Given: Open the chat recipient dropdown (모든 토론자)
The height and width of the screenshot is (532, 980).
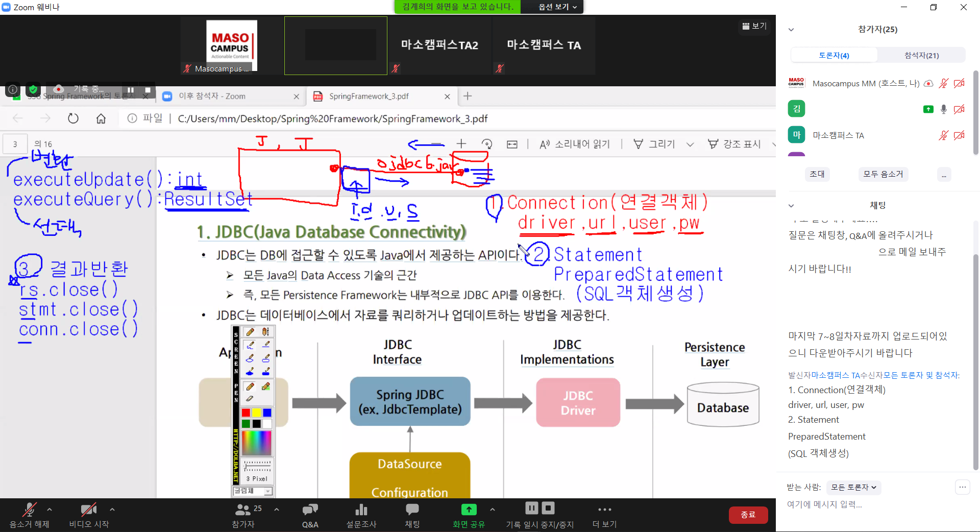Looking at the screenshot, I should click(x=853, y=487).
